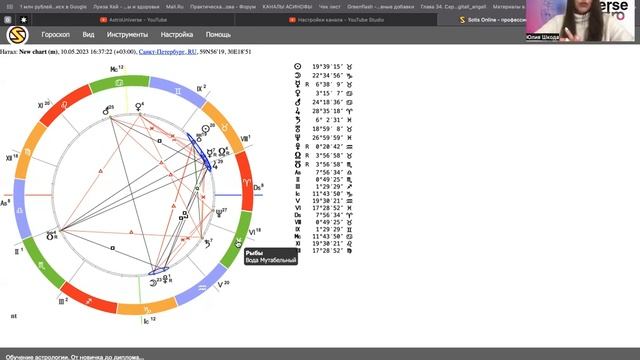Select the Pluto glyph near the Moon
This screenshot has width=640, height=360.
coord(165,280)
